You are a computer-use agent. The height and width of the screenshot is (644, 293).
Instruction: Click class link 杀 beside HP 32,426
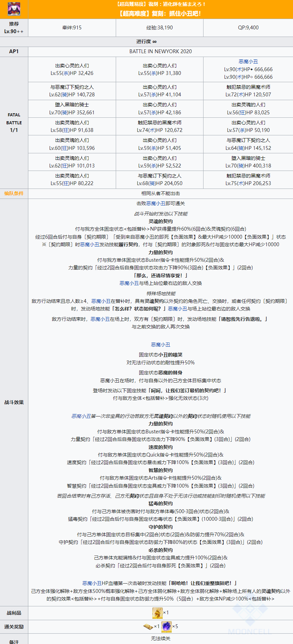click(x=65, y=73)
